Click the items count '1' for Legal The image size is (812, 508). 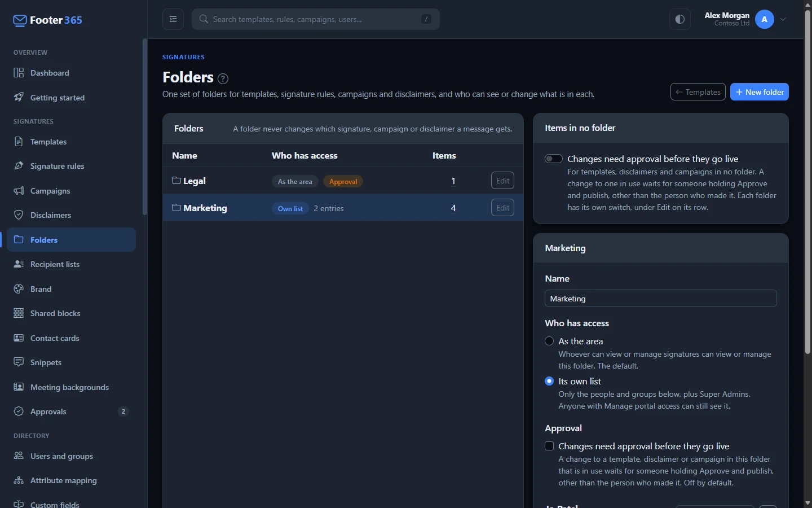point(453,181)
